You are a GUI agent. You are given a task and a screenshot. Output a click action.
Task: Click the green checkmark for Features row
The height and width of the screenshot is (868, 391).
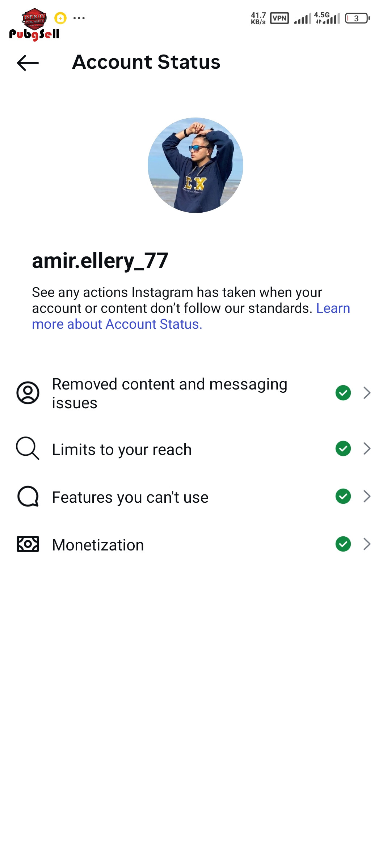point(343,496)
